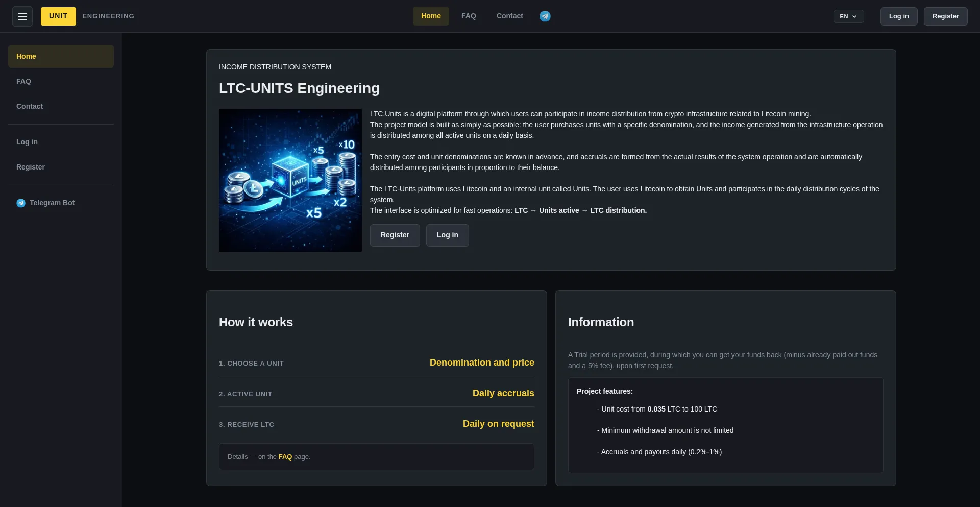980x507 pixels.
Task: Click '2. ACTIVE UNIT' step label
Action: pyautogui.click(x=246, y=394)
